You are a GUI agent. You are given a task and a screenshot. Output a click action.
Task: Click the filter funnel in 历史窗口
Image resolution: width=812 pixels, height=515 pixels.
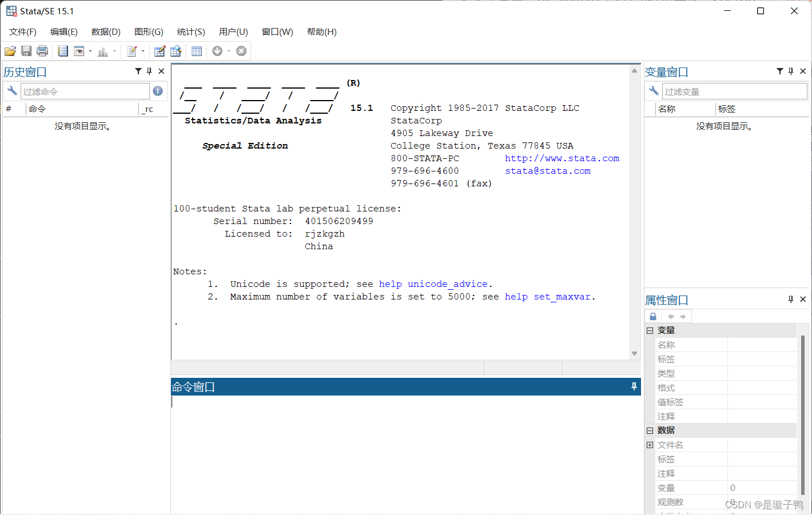point(138,71)
